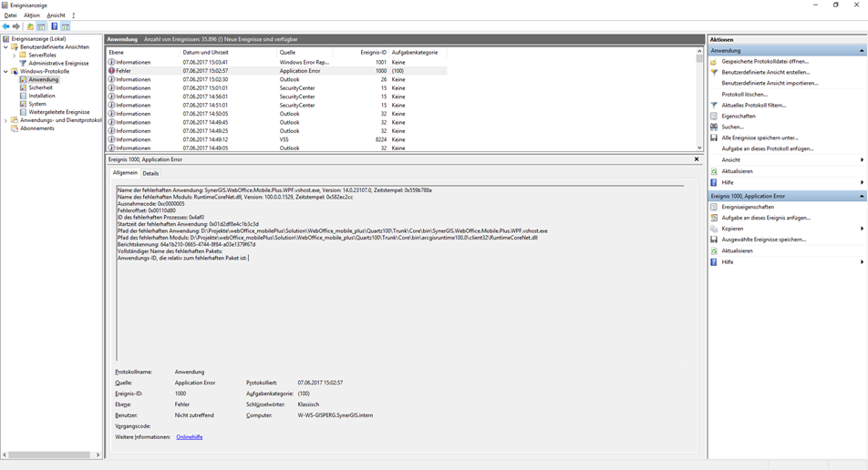Collapse Benutzerdefinierte Ansichten tree node

(6, 47)
